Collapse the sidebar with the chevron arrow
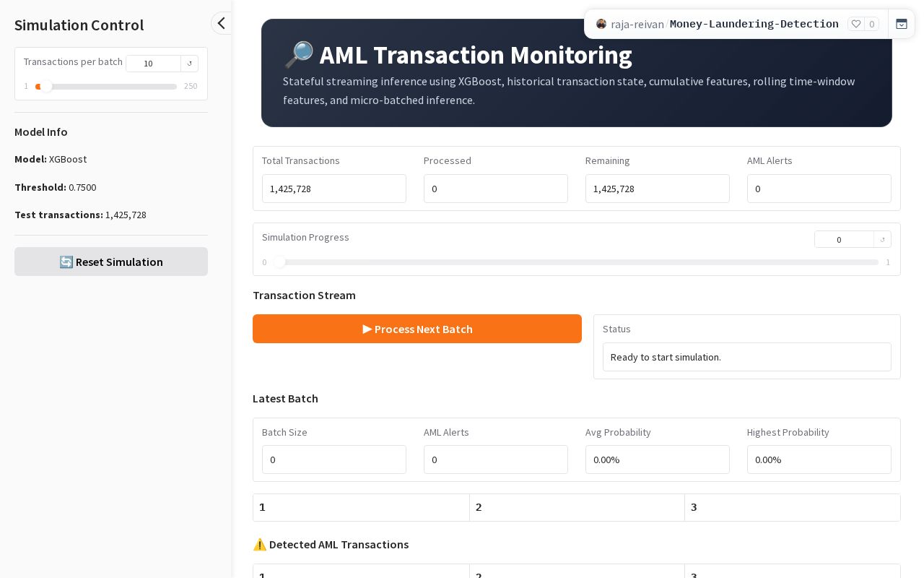Viewport: 924px width, 578px height. [222, 23]
